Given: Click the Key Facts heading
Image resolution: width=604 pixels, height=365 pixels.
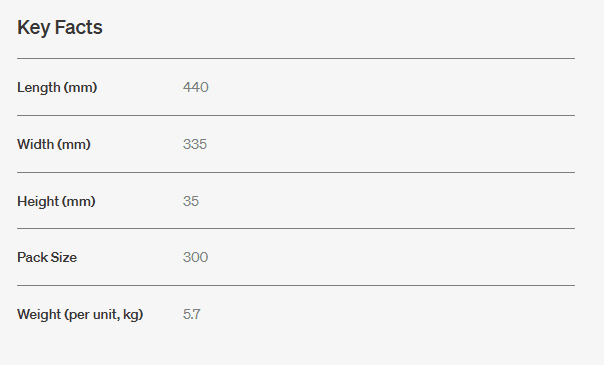Looking at the screenshot, I should 60,28.
